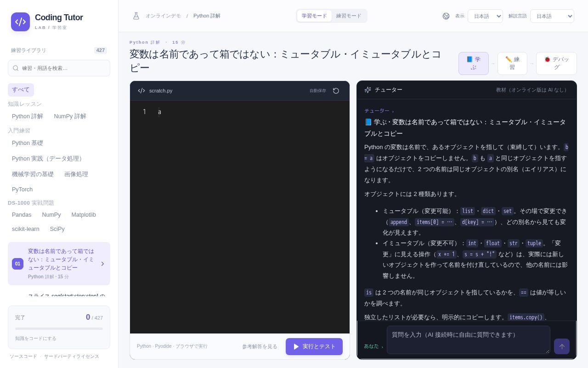588x368 pixels.
Task: Select the NumPy 詳解 category
Action: [x=70, y=116]
